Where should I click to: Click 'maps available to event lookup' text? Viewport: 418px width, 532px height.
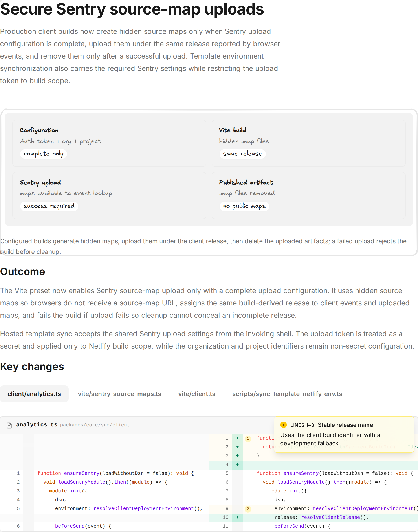(66, 193)
